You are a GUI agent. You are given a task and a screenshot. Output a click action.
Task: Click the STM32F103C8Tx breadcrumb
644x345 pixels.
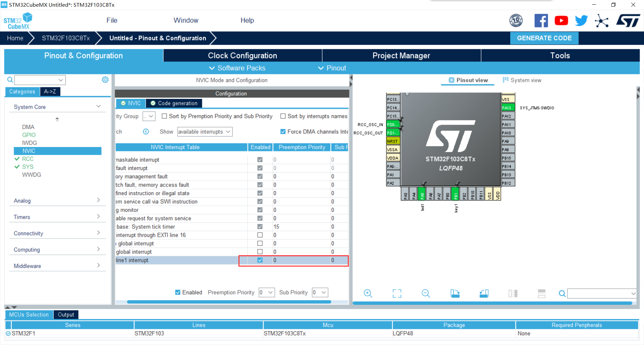coord(66,38)
